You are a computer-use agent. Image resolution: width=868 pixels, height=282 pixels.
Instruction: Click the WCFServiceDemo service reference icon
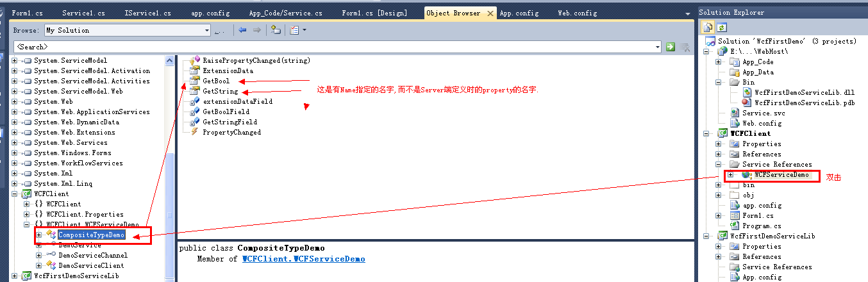pos(747,174)
